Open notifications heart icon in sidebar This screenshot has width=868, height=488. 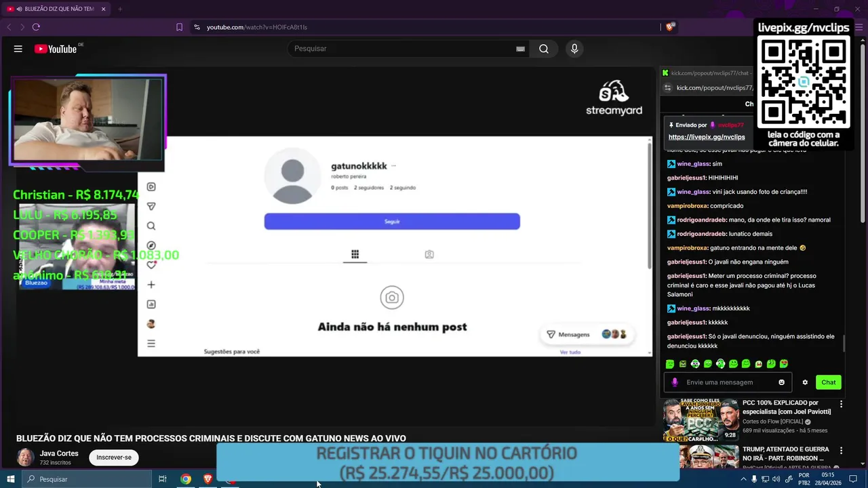pos(151,265)
